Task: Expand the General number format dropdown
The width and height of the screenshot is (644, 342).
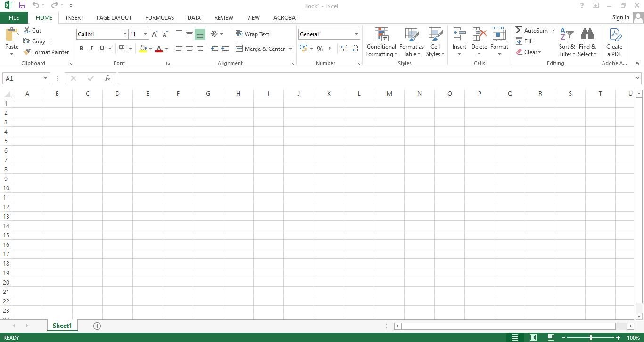Action: click(x=356, y=34)
